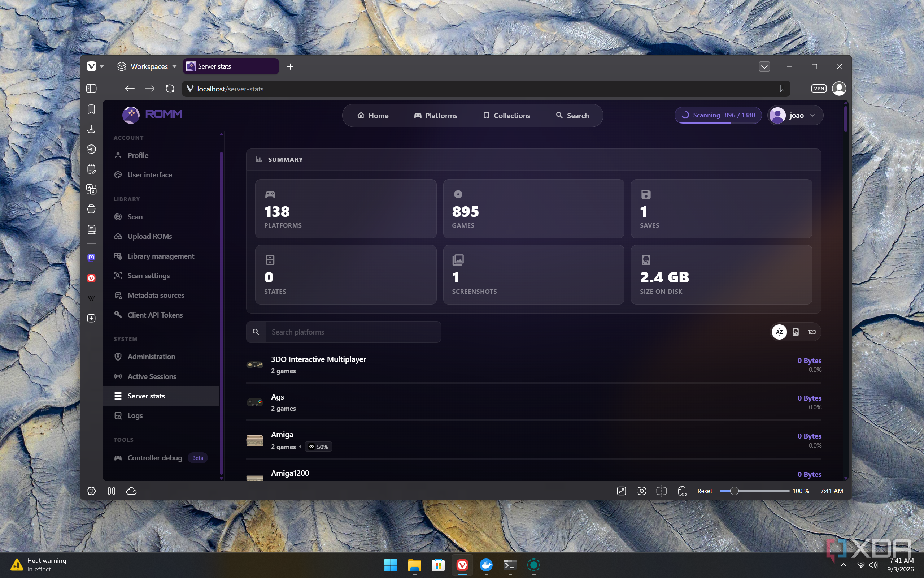Viewport: 924px width, 578px height.
Task: Reset page zoom with the Reset button
Action: pyautogui.click(x=705, y=491)
